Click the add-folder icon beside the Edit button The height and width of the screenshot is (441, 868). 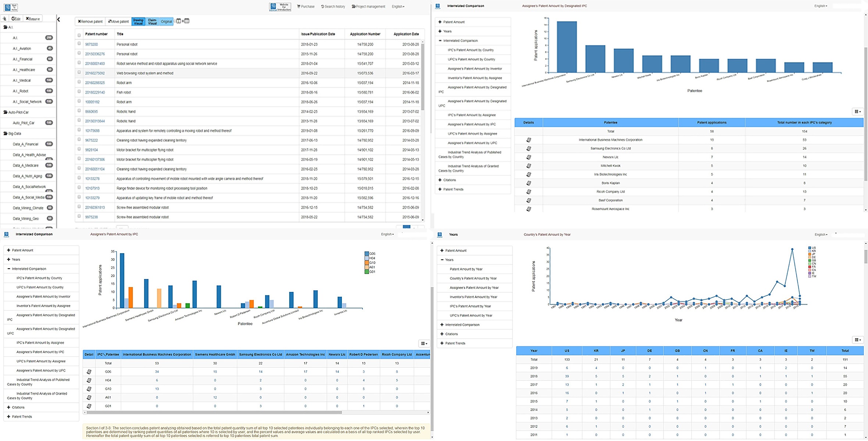pos(4,18)
